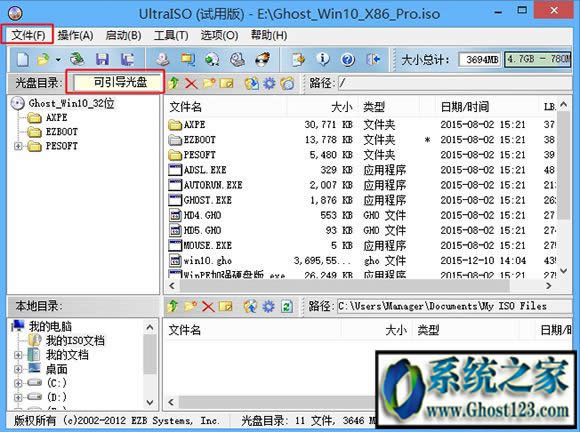580x432 pixels.
Task: Click the Save floppy disk icon
Action: pyautogui.click(x=102, y=59)
